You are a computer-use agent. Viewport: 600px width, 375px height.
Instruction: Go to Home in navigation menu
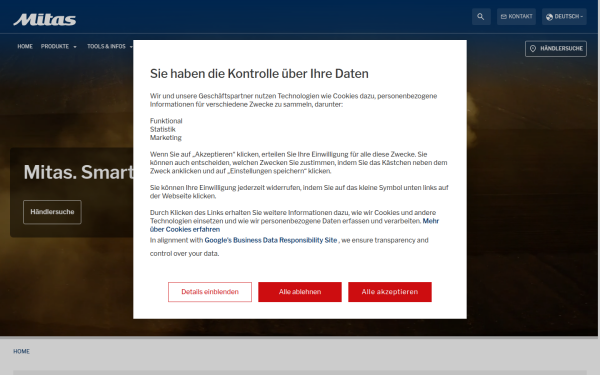(25, 46)
